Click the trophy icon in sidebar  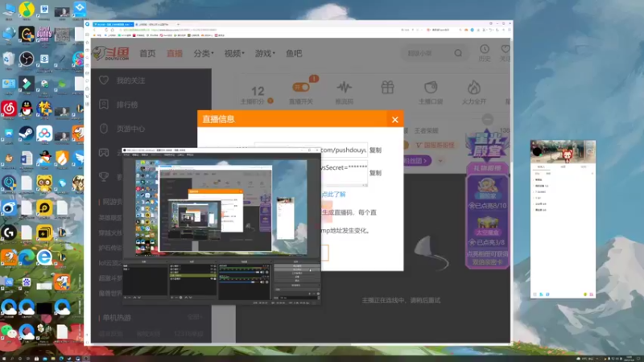point(104,176)
